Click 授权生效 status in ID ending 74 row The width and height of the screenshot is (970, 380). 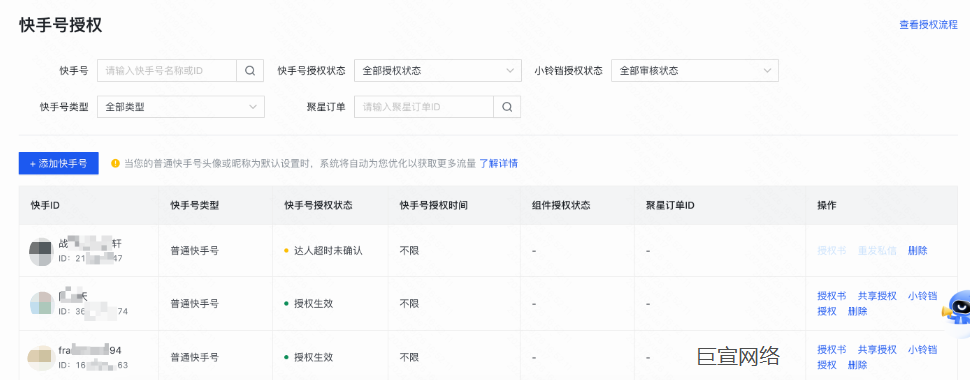[314, 304]
